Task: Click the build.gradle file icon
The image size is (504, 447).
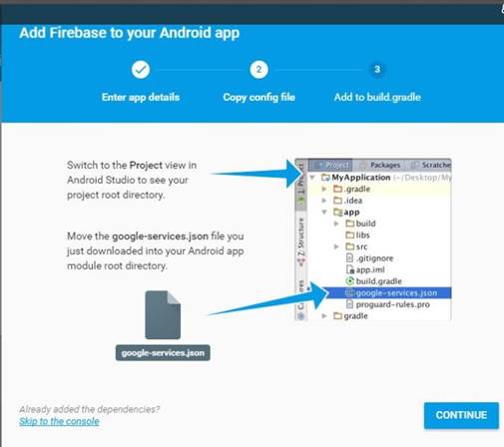Action: pos(349,281)
